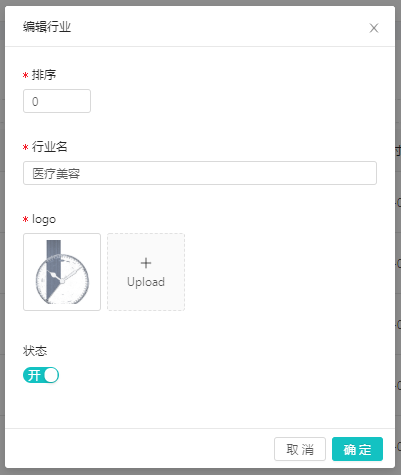401x475 pixels.
Task: Click the 状态 label
Action: pyautogui.click(x=35, y=351)
